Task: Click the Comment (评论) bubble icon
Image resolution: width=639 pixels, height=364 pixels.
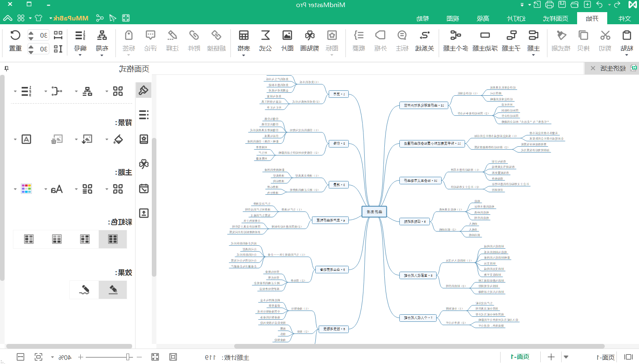Action: (x=150, y=36)
